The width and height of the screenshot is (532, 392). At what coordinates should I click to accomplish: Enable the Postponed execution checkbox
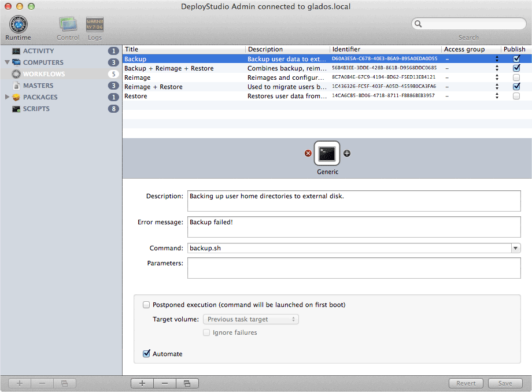tap(146, 305)
